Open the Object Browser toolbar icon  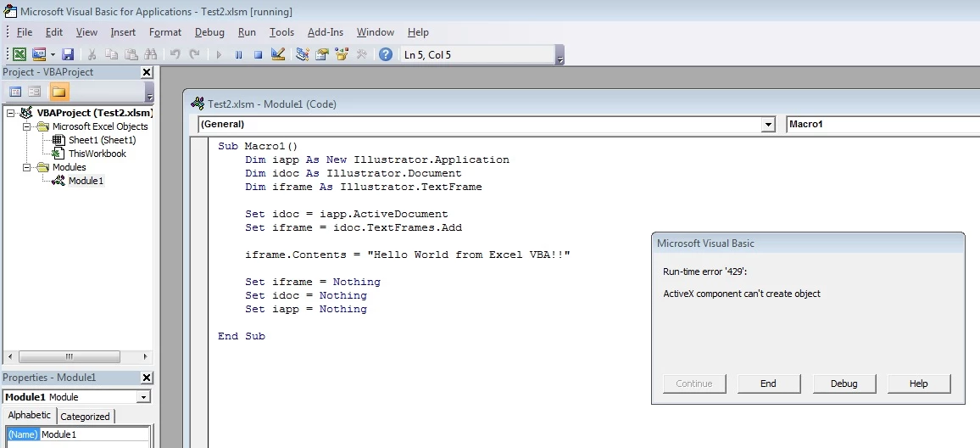click(342, 54)
